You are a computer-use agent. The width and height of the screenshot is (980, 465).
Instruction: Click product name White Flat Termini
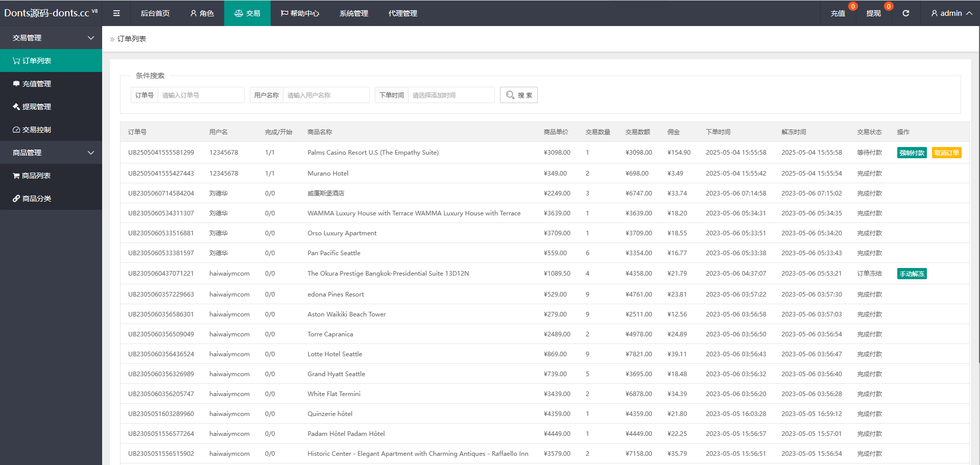(x=333, y=394)
